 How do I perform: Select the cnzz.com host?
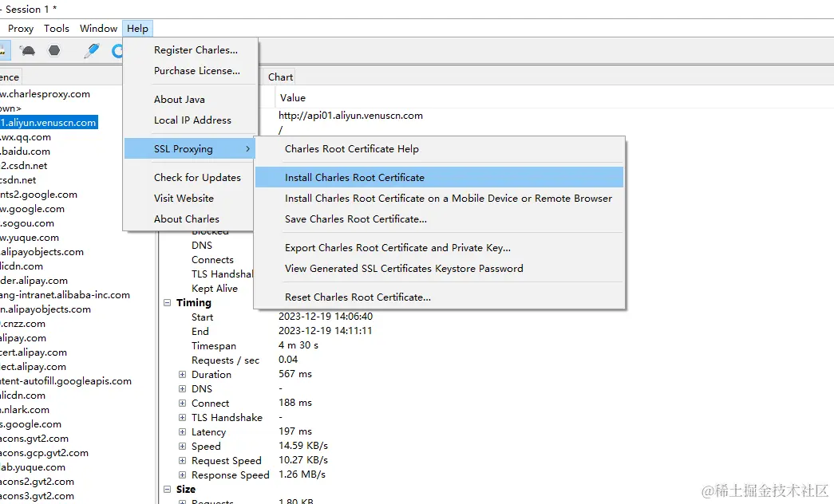point(23,324)
